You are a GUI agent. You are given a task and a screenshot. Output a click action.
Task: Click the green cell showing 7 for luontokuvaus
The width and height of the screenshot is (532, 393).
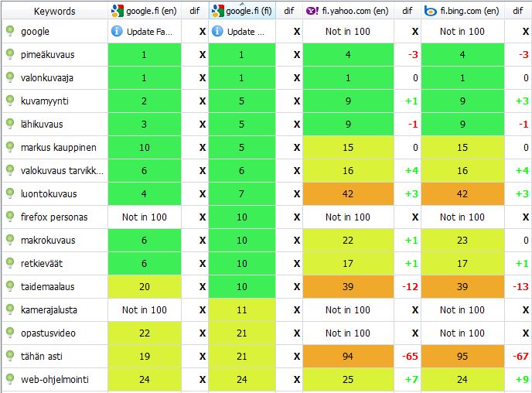coord(241,194)
